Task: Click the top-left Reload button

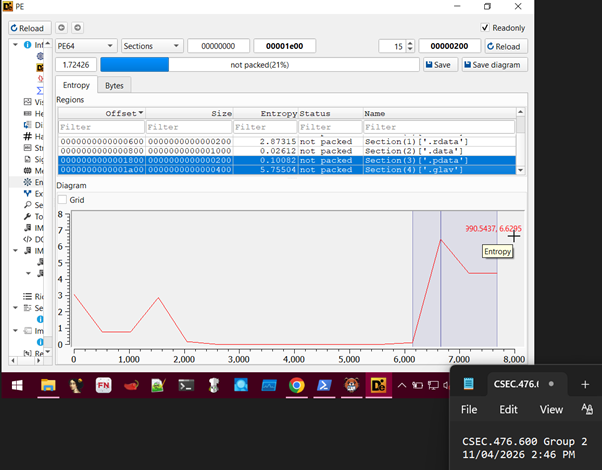Action: (30, 28)
